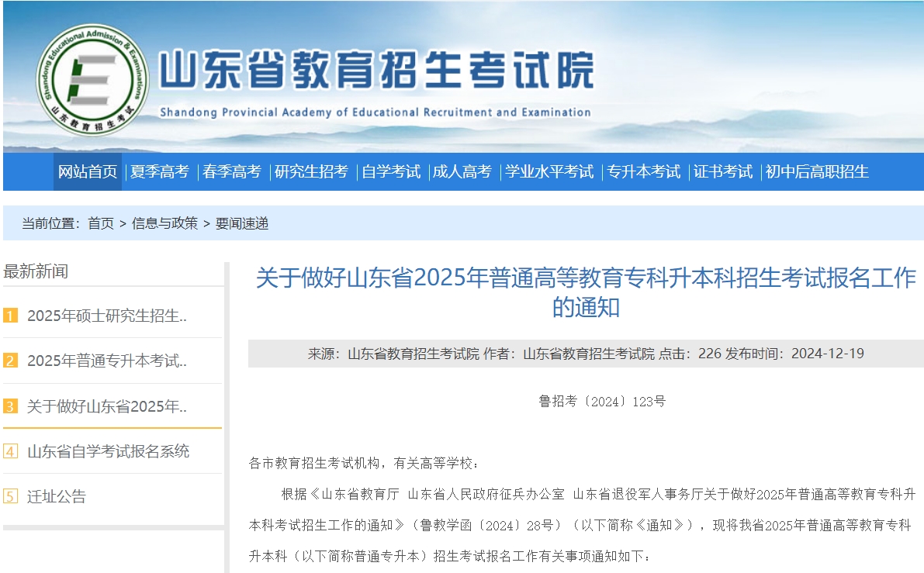The width and height of the screenshot is (924, 573).
Task: Go to 夏季高考 section
Action: 159,172
